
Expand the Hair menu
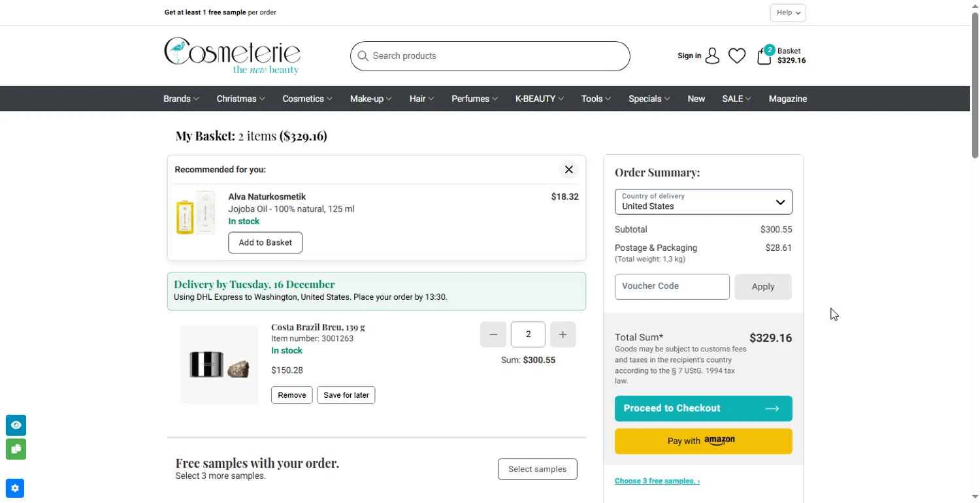pos(421,99)
